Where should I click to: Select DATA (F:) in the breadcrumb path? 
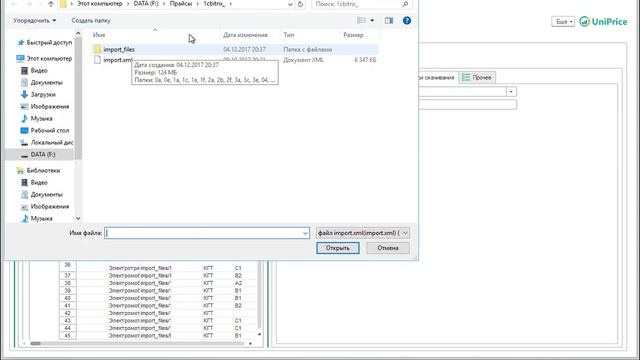point(146,4)
